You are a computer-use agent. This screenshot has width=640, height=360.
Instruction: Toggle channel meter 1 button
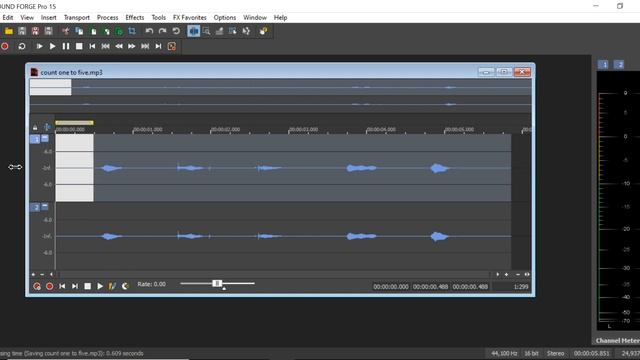coord(603,64)
